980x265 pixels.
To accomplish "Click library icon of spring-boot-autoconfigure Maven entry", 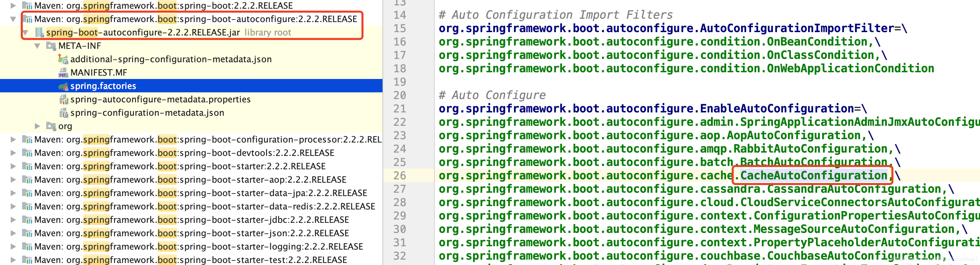I will click(x=27, y=19).
